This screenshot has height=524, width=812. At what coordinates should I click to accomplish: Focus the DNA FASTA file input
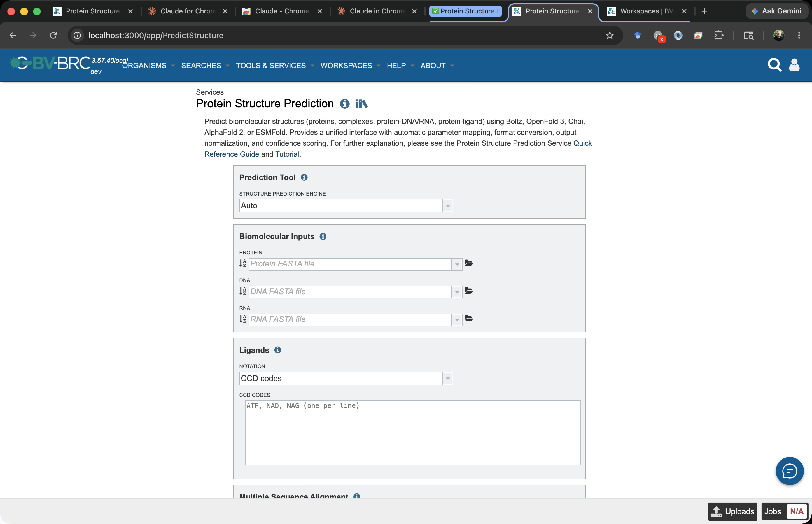coord(350,292)
